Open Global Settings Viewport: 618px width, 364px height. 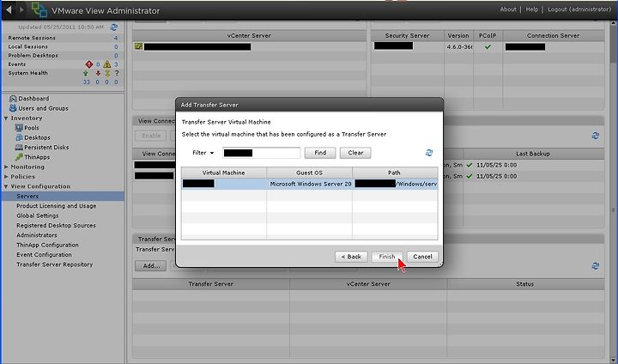[x=38, y=215]
